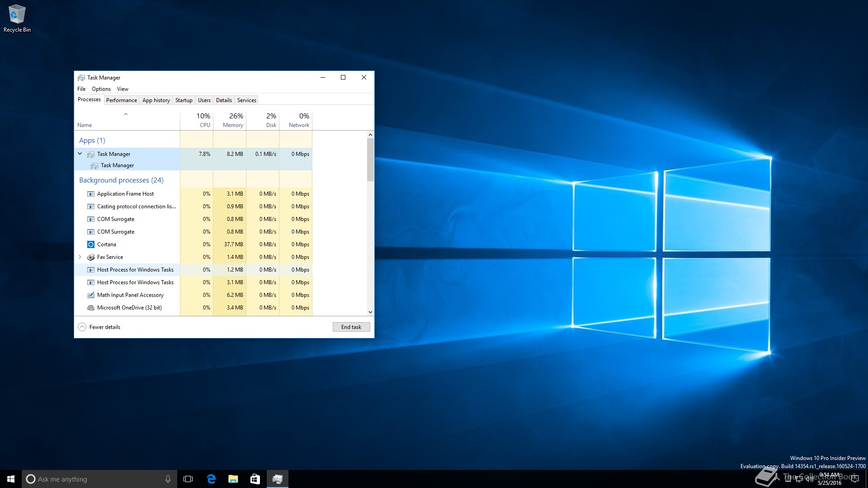The height and width of the screenshot is (488, 868).
Task: Switch to the Details tab
Action: tap(224, 100)
